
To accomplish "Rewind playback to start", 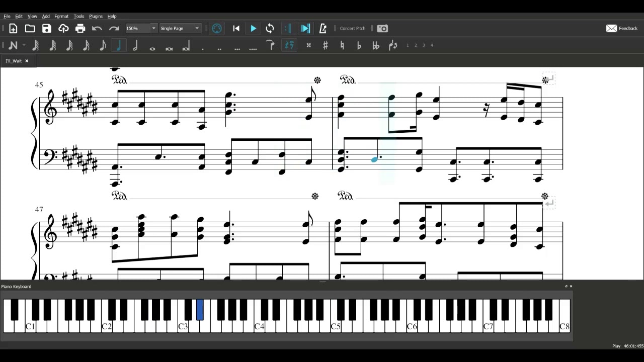I will [x=236, y=29].
